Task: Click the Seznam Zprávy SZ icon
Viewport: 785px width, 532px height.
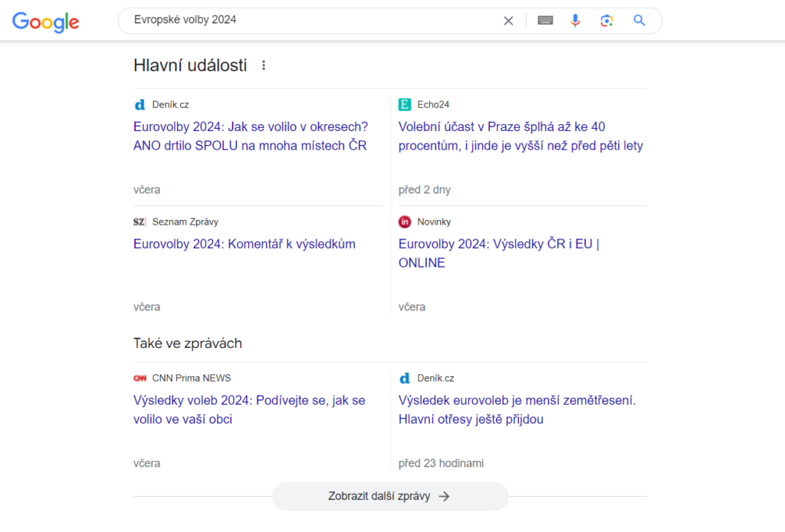Action: (140, 222)
